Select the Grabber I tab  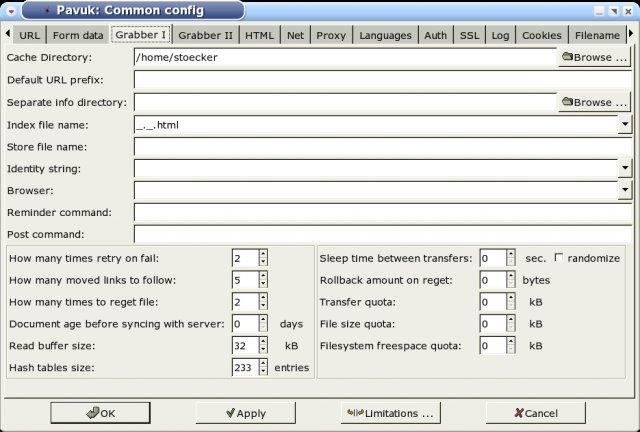[141, 35]
